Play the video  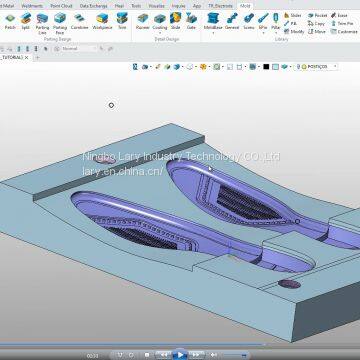point(180,355)
